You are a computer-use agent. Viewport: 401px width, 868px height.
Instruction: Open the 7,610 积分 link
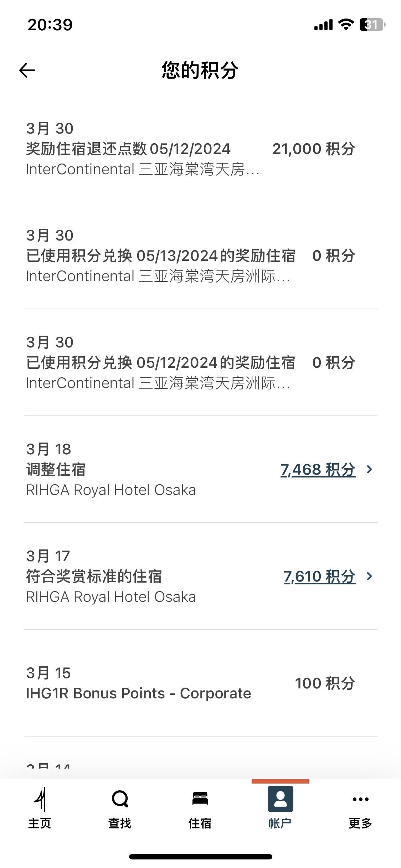pyautogui.click(x=319, y=577)
